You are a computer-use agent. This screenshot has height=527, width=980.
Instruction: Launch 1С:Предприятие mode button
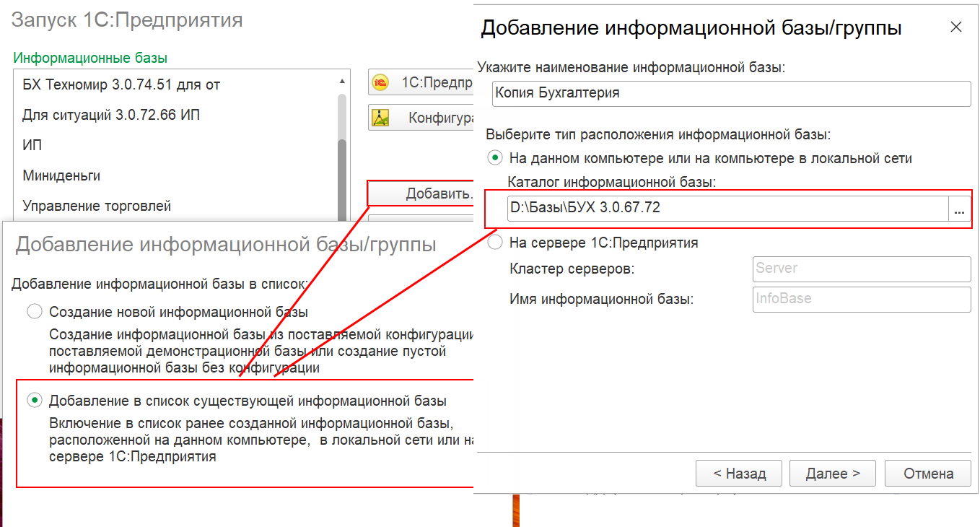pos(421,83)
